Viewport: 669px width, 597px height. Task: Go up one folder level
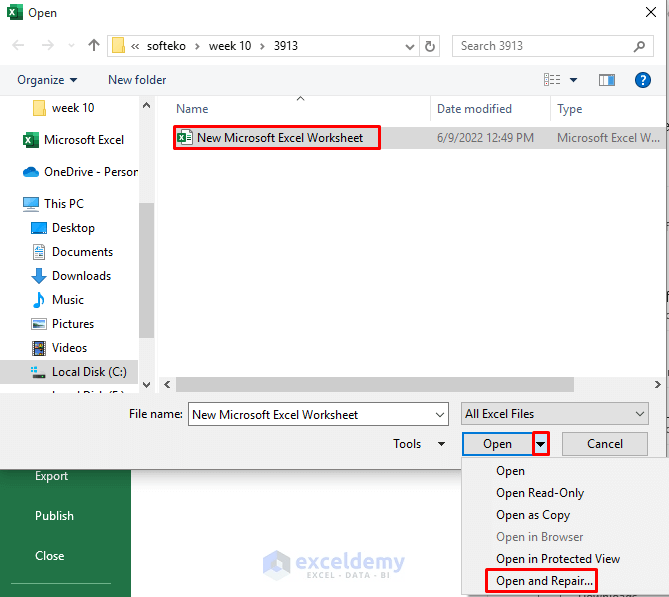94,45
